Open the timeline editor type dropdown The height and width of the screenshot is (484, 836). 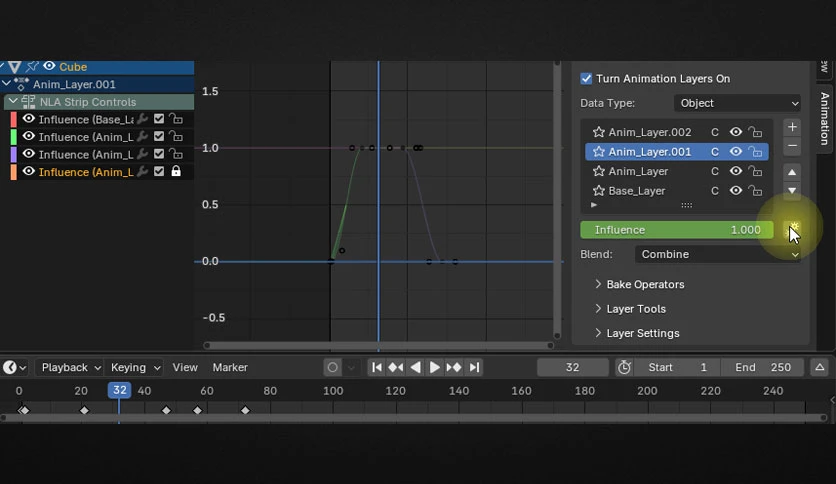point(14,367)
